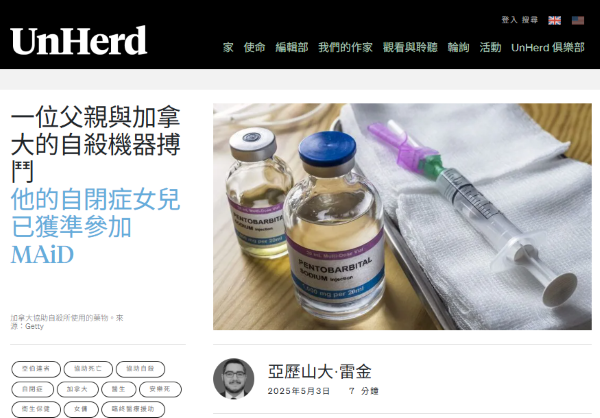Open 我們的作家 writers page
The width and height of the screenshot is (600, 418).
pyautogui.click(x=345, y=47)
